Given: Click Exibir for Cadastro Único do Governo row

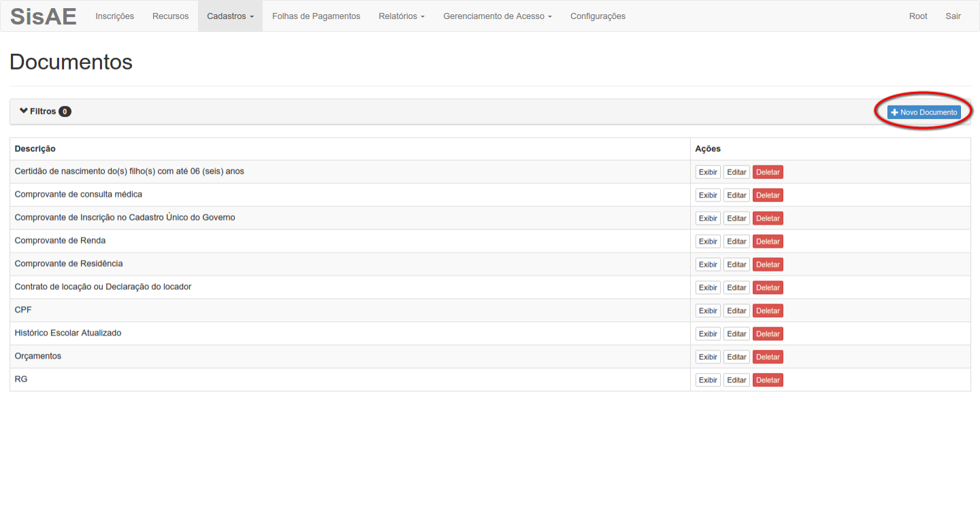Looking at the screenshot, I should pyautogui.click(x=708, y=218).
